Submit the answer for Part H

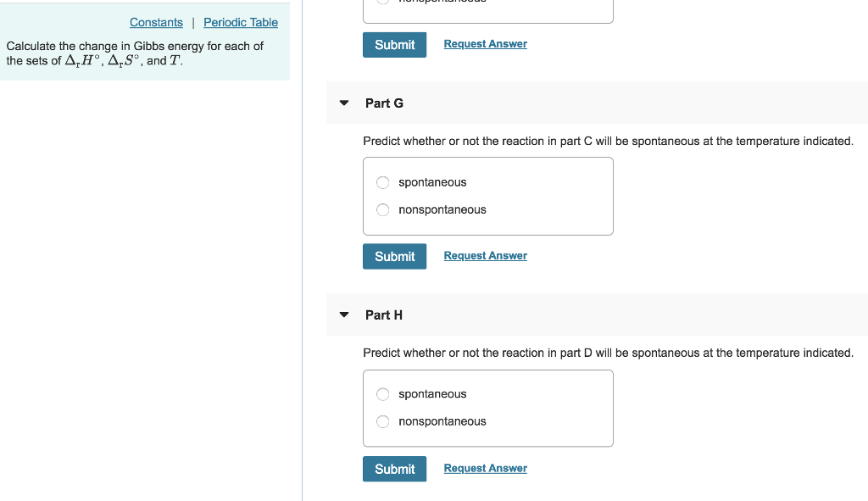[394, 468]
